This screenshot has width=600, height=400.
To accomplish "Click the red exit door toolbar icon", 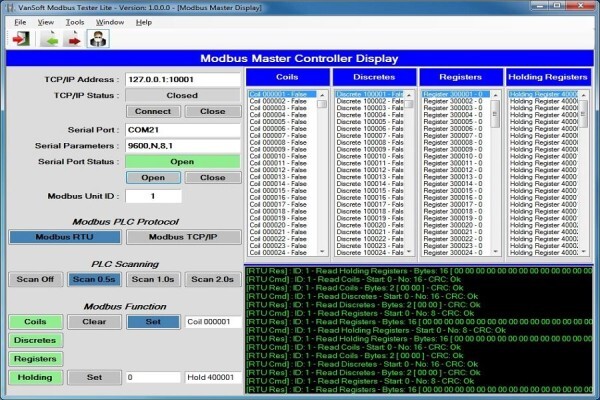I will [x=21, y=39].
